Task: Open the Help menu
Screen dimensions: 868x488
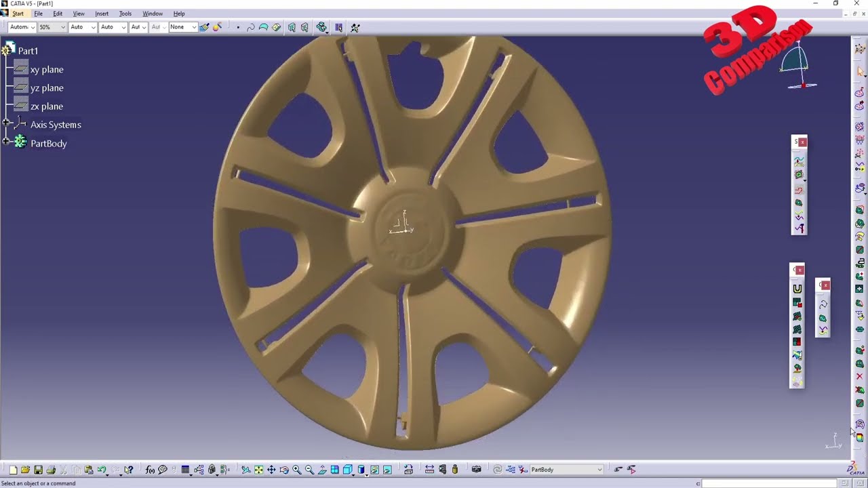Action: click(x=179, y=14)
